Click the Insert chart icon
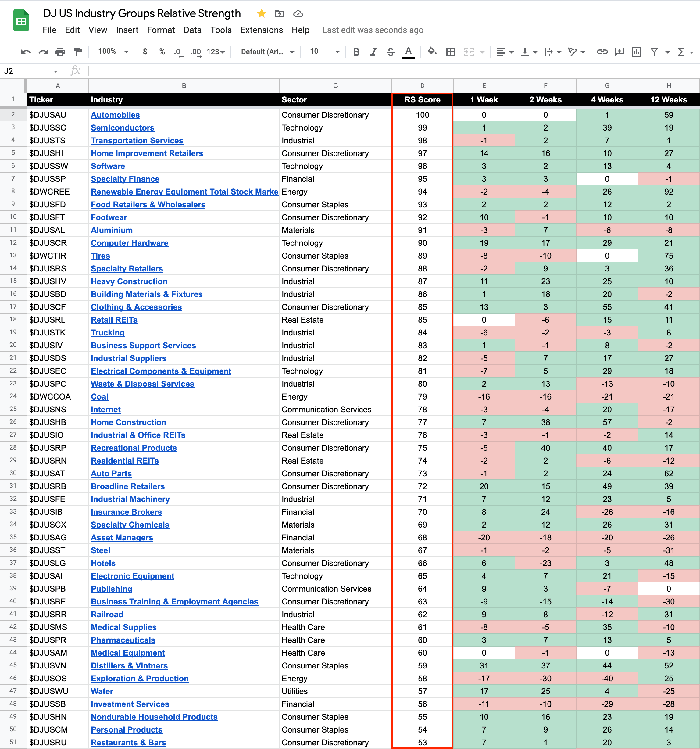700x749 pixels. 637,52
